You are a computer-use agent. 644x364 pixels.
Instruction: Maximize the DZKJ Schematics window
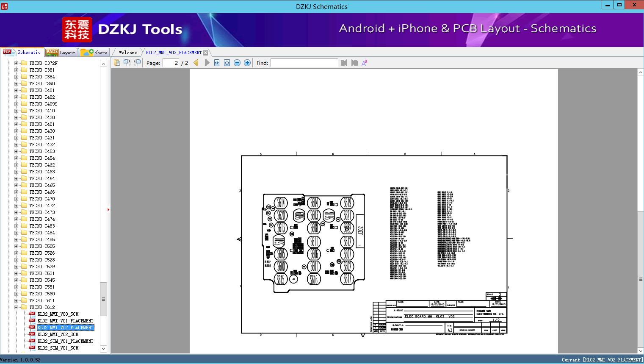coord(619,5)
